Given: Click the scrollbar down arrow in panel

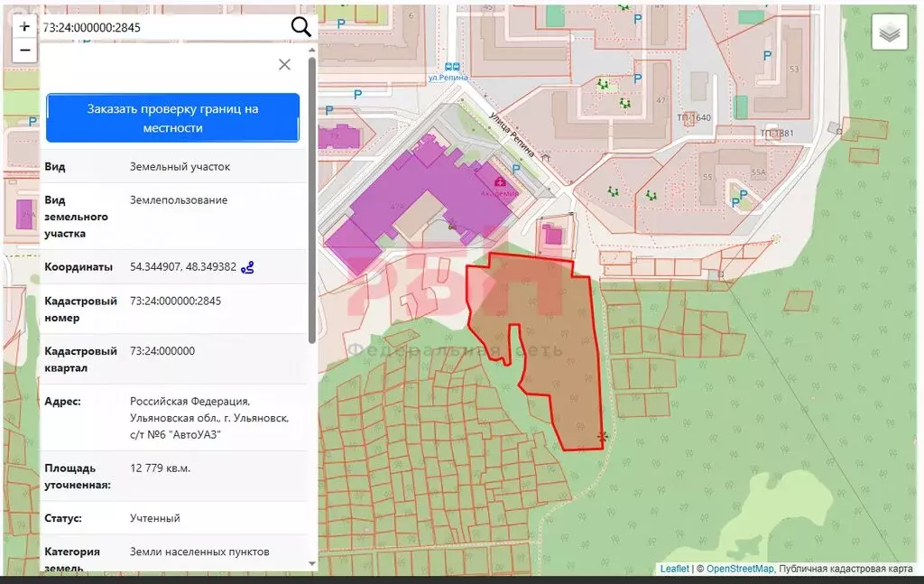Looking at the screenshot, I should 312,563.
